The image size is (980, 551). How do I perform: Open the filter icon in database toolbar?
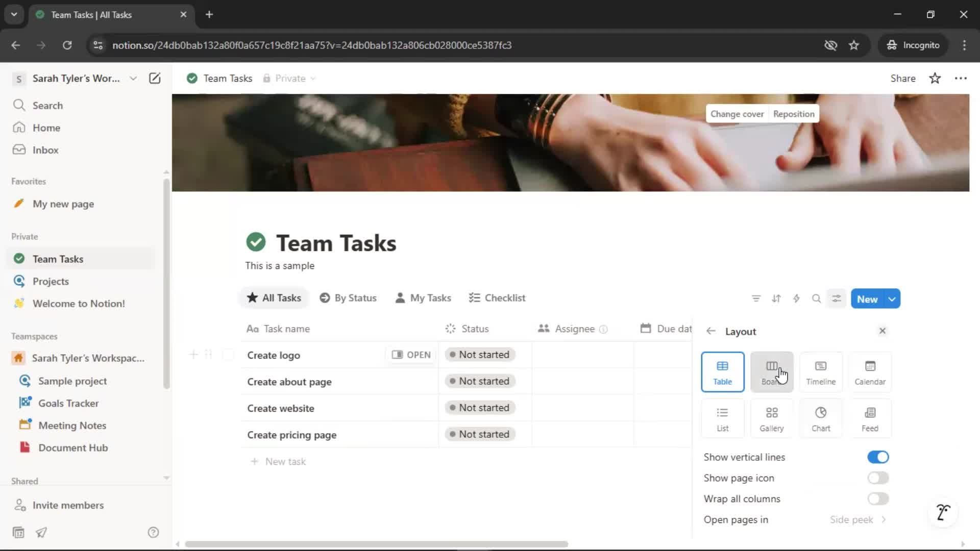click(x=756, y=299)
